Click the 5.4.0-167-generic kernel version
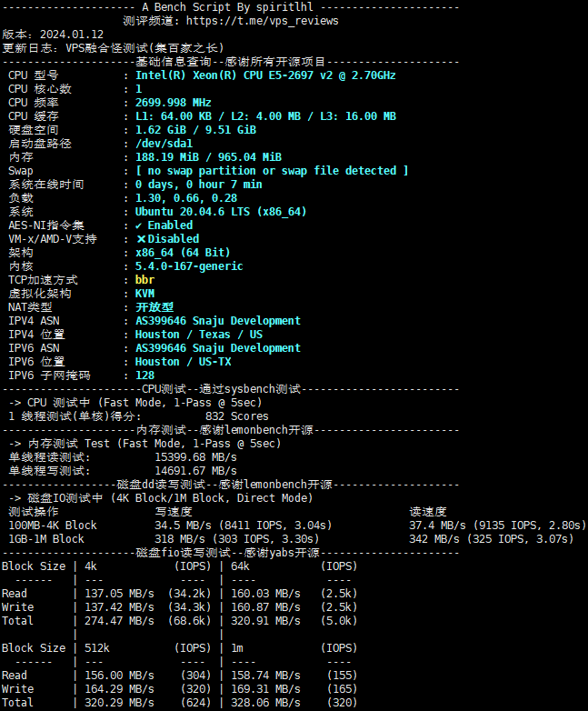Screen dimensions: 588x711 (189, 266)
